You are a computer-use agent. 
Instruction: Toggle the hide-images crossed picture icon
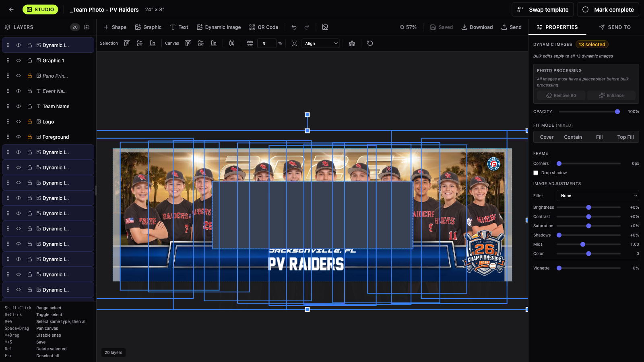325,27
